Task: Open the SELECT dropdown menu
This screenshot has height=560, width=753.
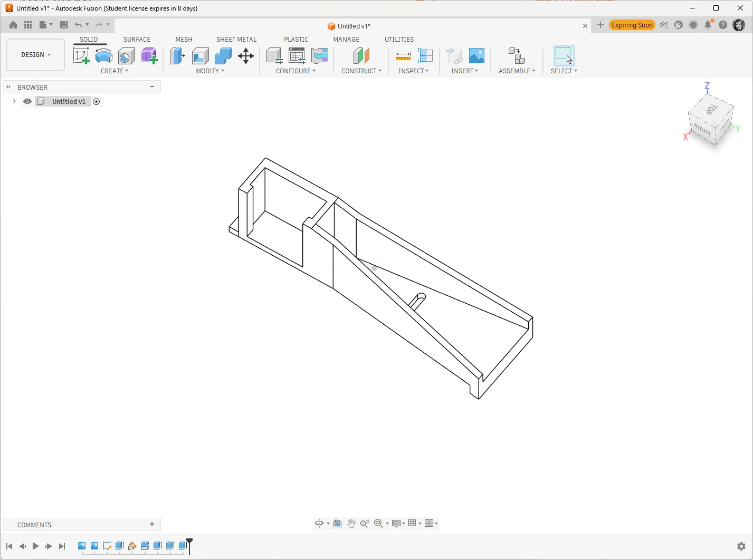Action: pyautogui.click(x=564, y=71)
